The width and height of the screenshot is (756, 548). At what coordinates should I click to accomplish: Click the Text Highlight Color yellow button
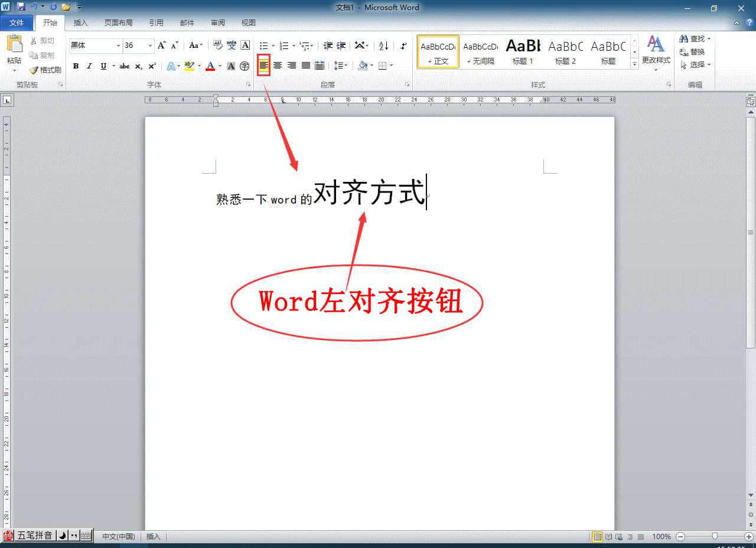[x=189, y=66]
